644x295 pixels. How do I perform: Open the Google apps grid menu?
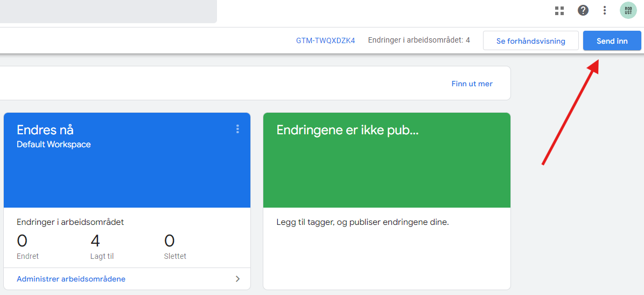coord(559,10)
